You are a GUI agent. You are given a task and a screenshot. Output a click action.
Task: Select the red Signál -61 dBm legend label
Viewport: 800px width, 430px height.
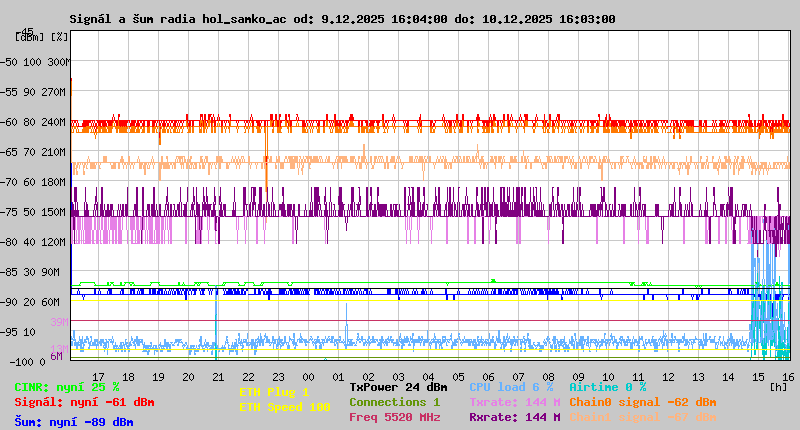(x=84, y=402)
